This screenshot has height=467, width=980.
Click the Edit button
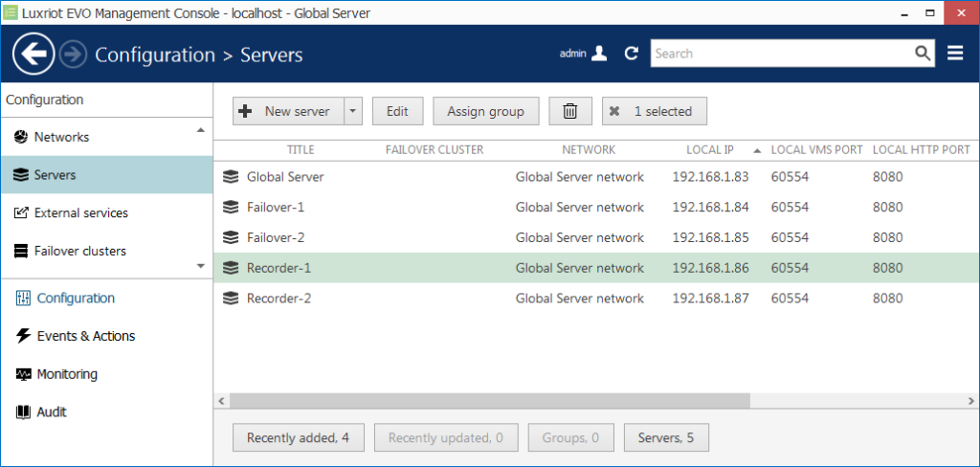click(x=397, y=111)
